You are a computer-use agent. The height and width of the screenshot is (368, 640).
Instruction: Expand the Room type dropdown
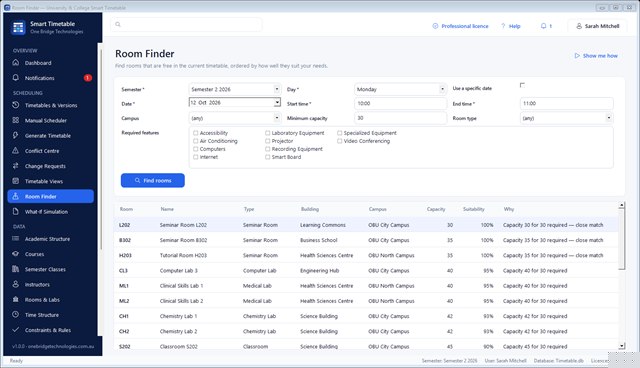[567, 118]
